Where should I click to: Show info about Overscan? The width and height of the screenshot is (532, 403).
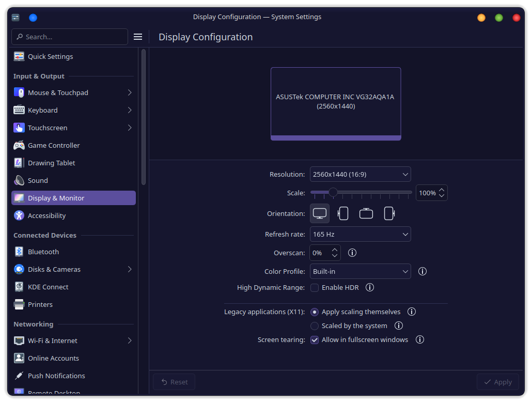352,253
